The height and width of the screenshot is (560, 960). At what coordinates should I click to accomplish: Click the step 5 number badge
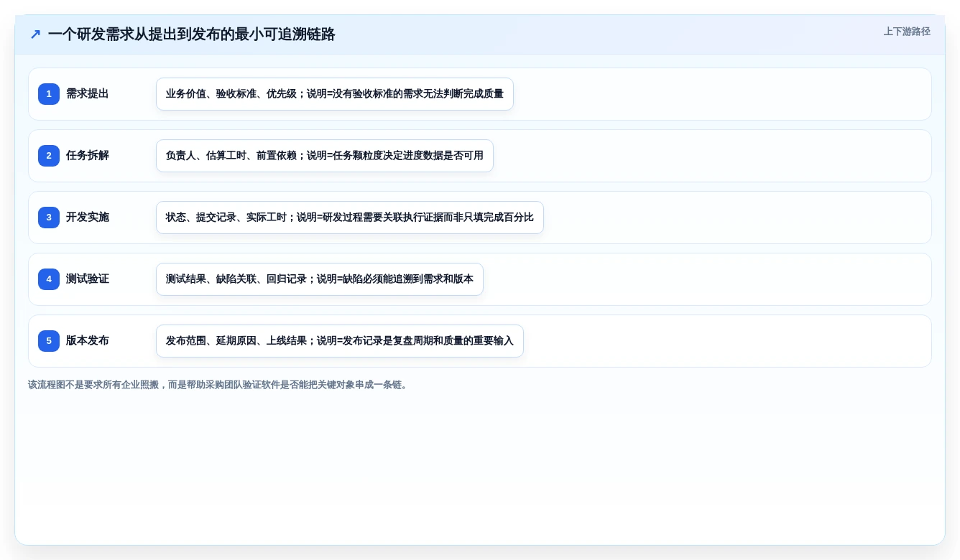point(49,341)
